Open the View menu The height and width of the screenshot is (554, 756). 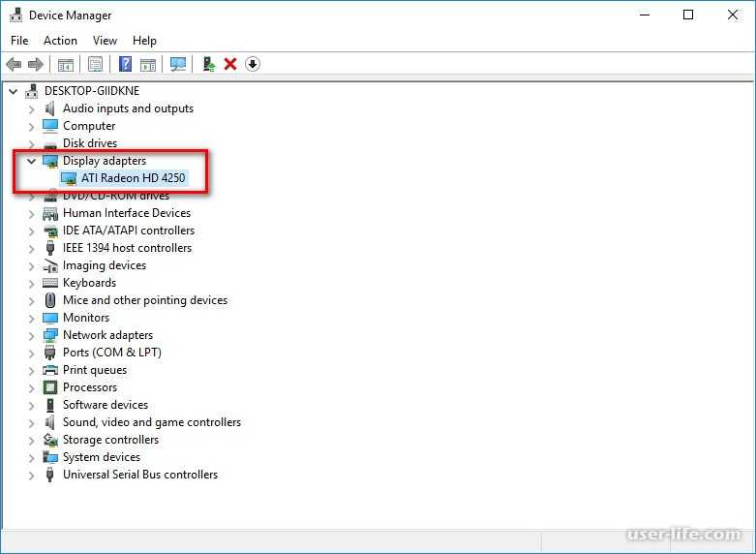pyautogui.click(x=105, y=41)
